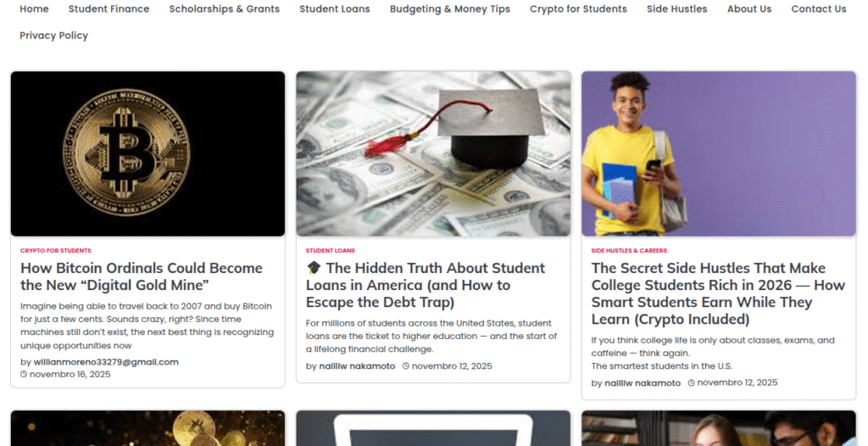Image resolution: width=868 pixels, height=446 pixels.
Task: Click the SIDE HUSTLES & CAREERS category tag
Action: point(629,250)
